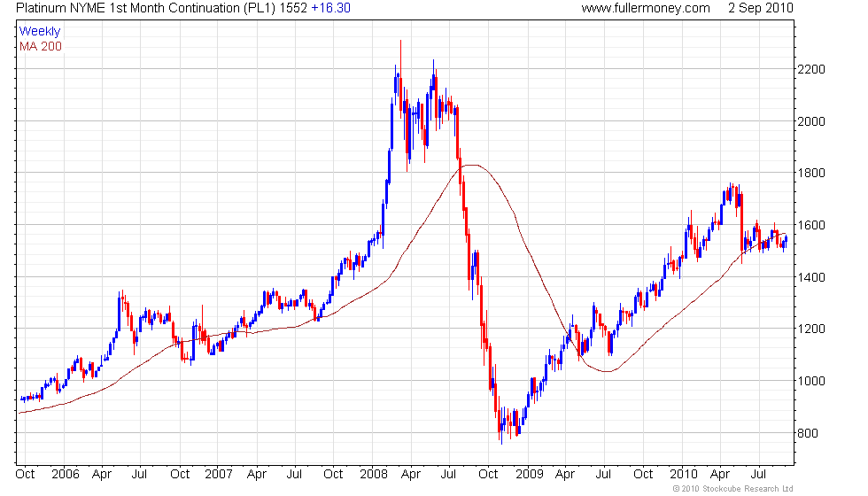Click the '2007' year label on time axis

pyautogui.click(x=219, y=475)
